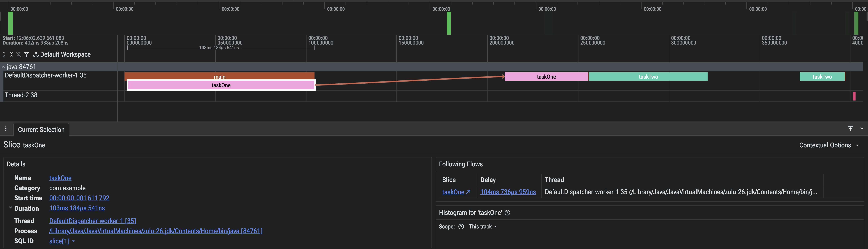Viewport: 868px width, 249px height.
Task: Click the Duration: 402ms 988µs 208ns trace text
Action: coord(35,43)
